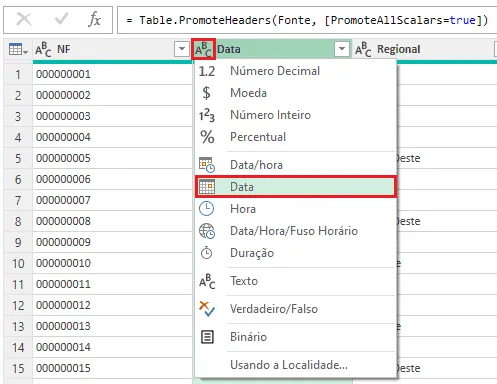Screen dimensions: 497x384
Task: Select the Regional column header
Action: coord(425,49)
